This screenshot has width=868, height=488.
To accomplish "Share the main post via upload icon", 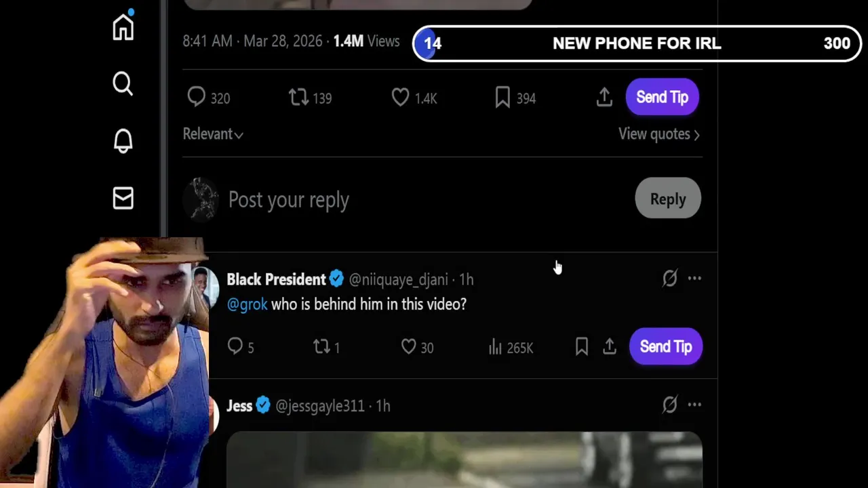I will 604,98.
